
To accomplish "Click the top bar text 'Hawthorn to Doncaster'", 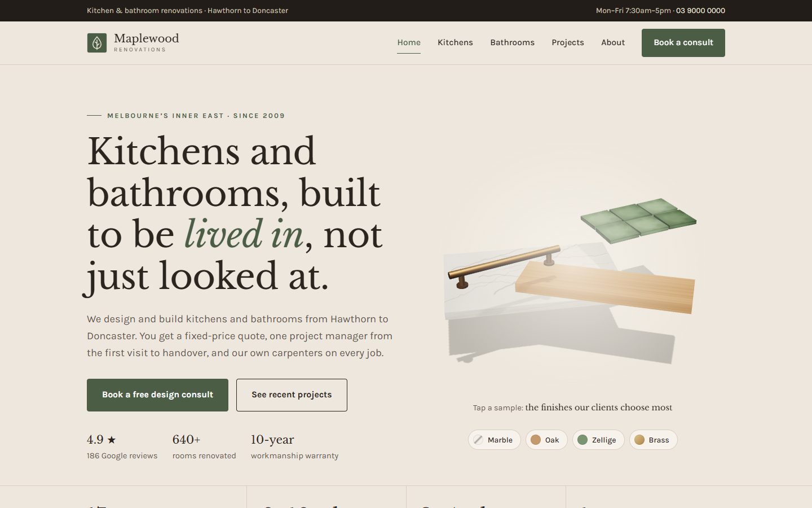I will tap(248, 11).
